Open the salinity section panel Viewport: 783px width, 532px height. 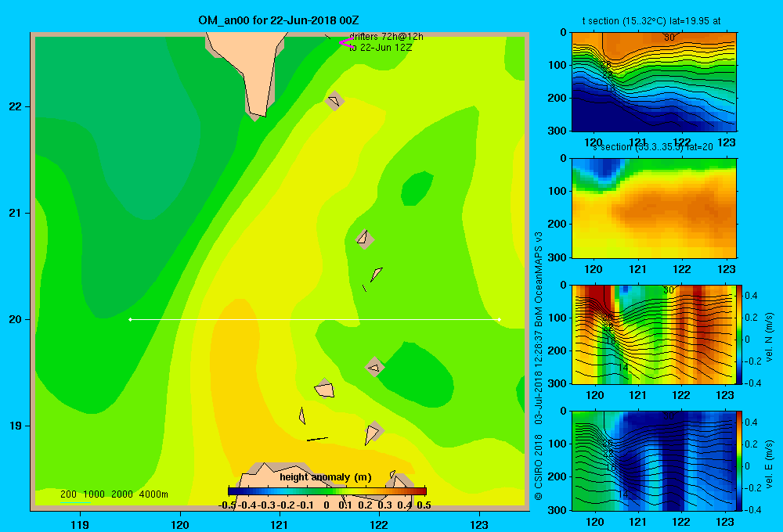[654, 208]
